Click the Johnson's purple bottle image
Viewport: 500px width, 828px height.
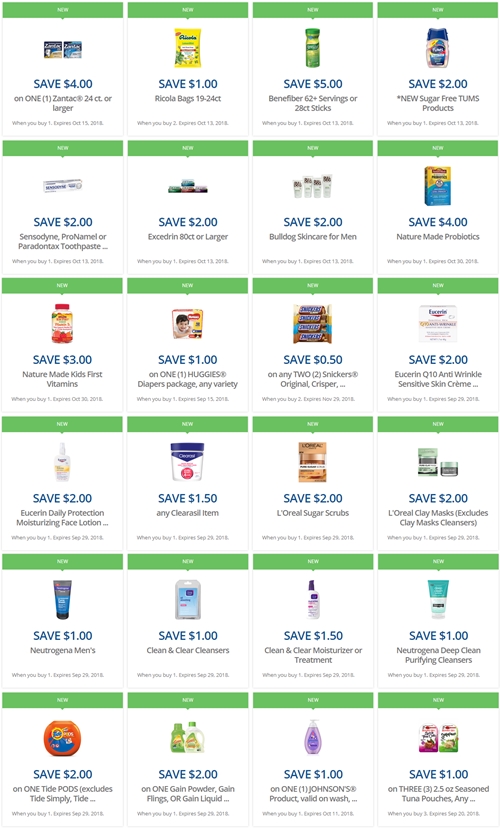(313, 738)
